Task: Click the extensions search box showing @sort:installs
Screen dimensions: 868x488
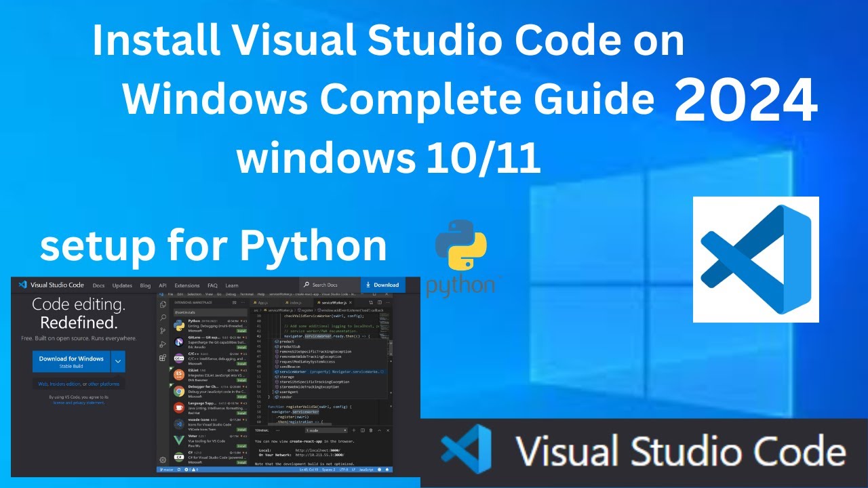Action: pos(210,312)
